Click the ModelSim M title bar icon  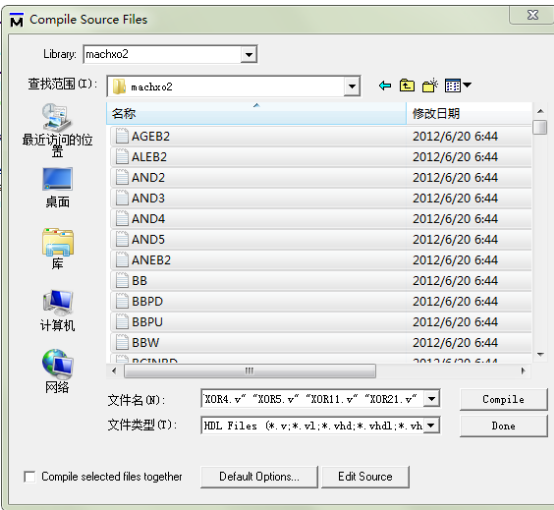click(16, 20)
